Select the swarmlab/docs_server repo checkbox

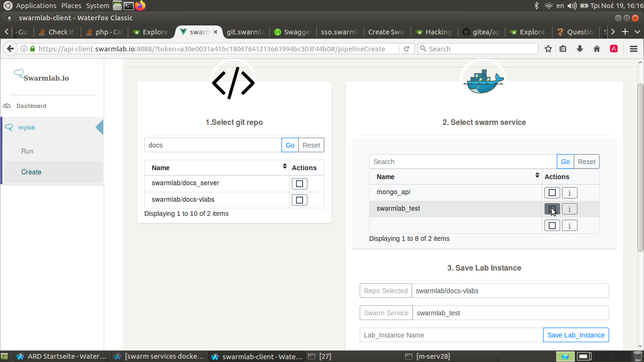point(299,184)
